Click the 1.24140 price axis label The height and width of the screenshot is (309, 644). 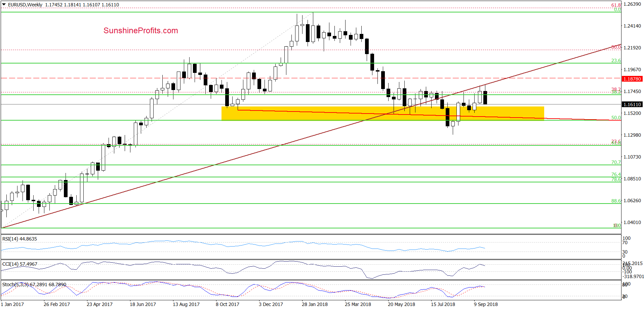pyautogui.click(x=632, y=26)
